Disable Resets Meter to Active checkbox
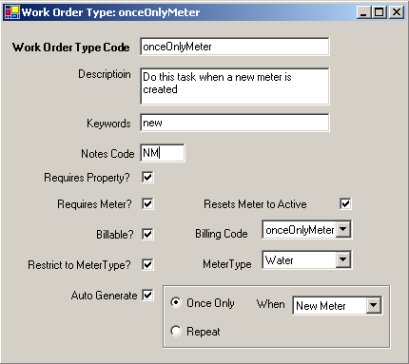This screenshot has width=409, height=364. click(x=345, y=203)
